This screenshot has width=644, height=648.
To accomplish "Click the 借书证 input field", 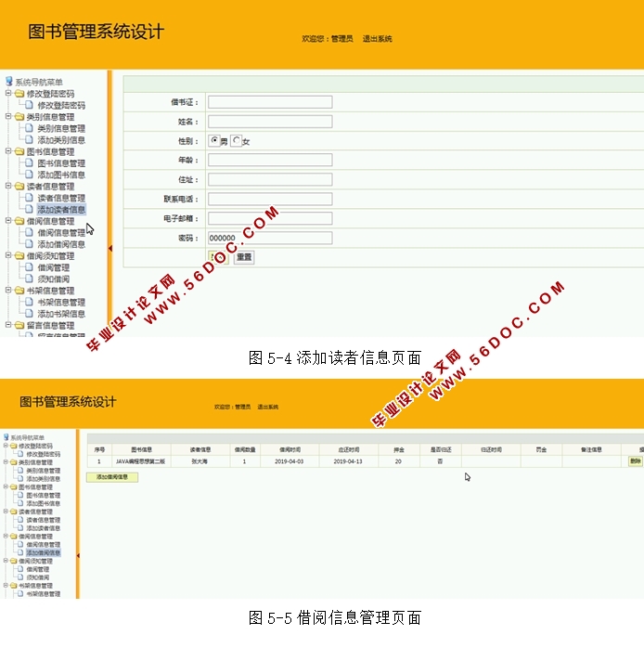I will pos(269,102).
